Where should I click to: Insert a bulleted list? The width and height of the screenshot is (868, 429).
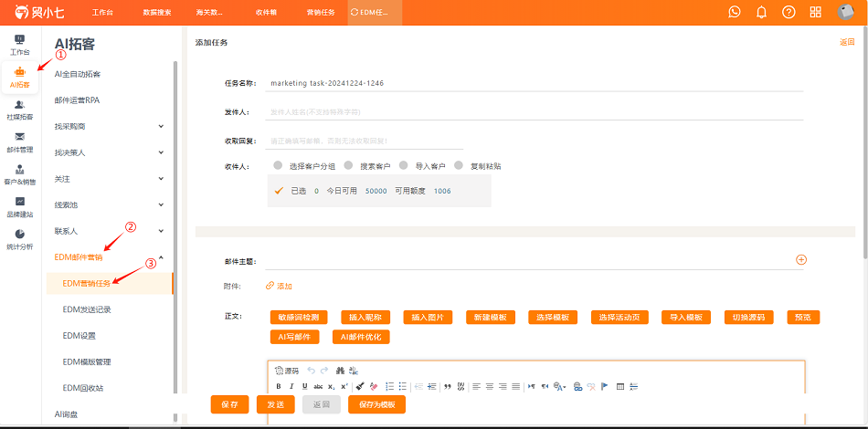[402, 386]
